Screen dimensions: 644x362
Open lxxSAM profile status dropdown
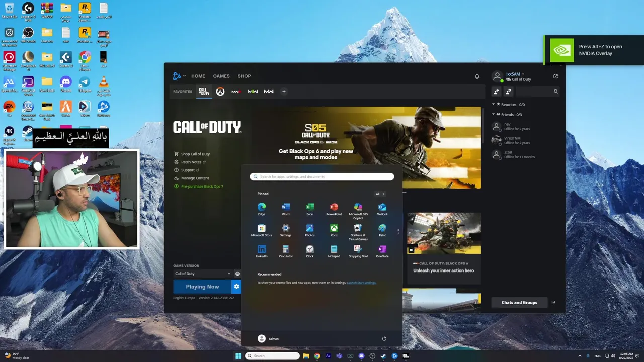pyautogui.click(x=515, y=74)
